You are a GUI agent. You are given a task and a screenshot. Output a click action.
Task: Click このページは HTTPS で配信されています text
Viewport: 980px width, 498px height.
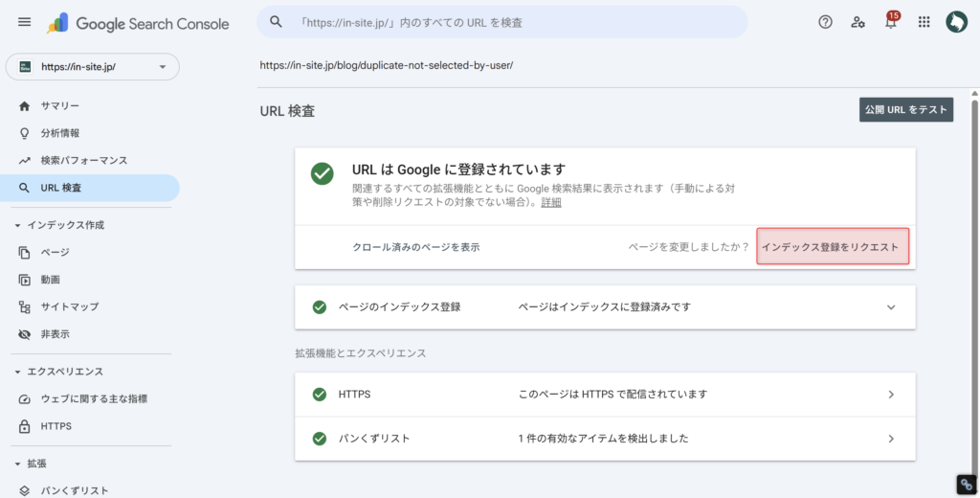[x=612, y=395]
